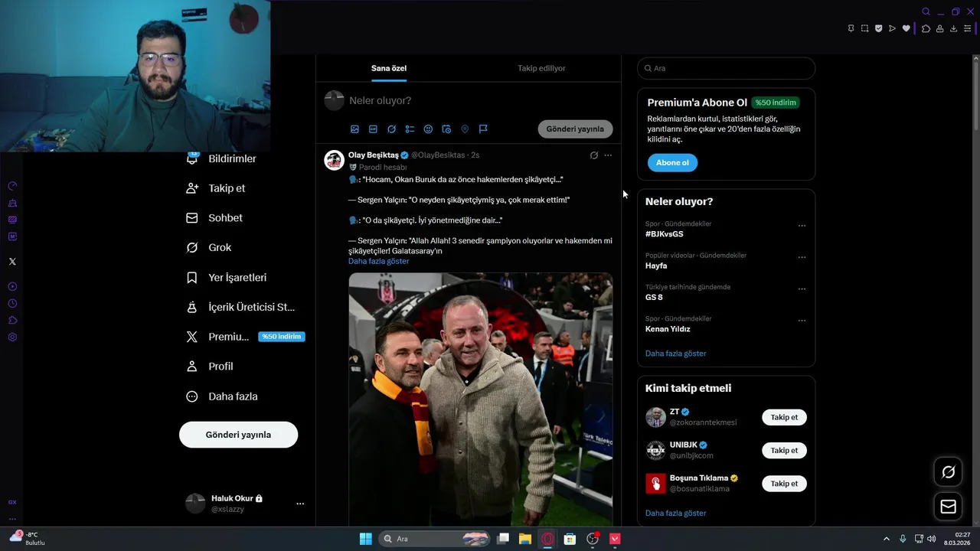The image size is (980, 551).
Task: Open downloads icon in Opera toolbar
Action: tap(953, 28)
